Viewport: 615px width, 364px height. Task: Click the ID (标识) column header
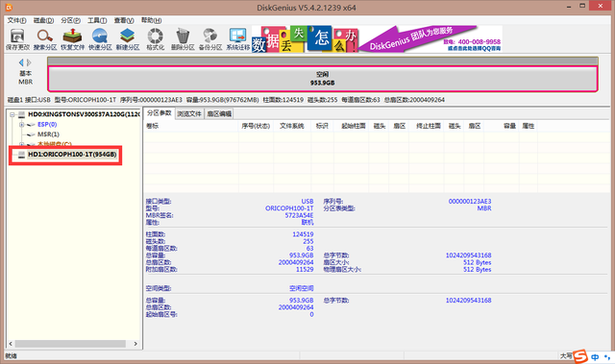pos(322,126)
